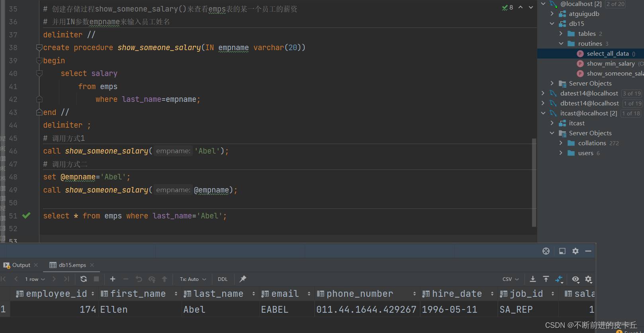Select the db15.emps result tab
This screenshot has width=644, height=333.
pos(72,265)
